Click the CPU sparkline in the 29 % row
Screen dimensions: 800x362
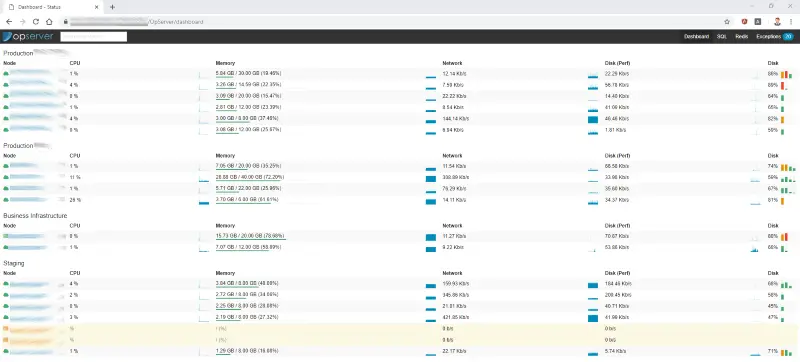(x=204, y=201)
